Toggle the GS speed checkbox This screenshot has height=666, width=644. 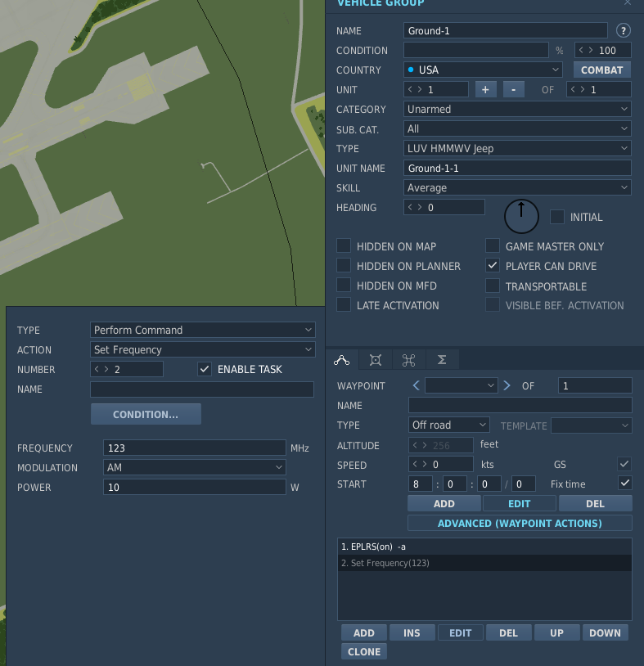click(624, 464)
